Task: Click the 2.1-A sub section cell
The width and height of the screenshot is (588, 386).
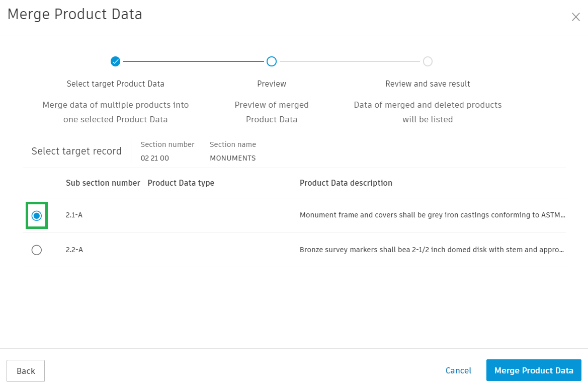Action: (74, 215)
